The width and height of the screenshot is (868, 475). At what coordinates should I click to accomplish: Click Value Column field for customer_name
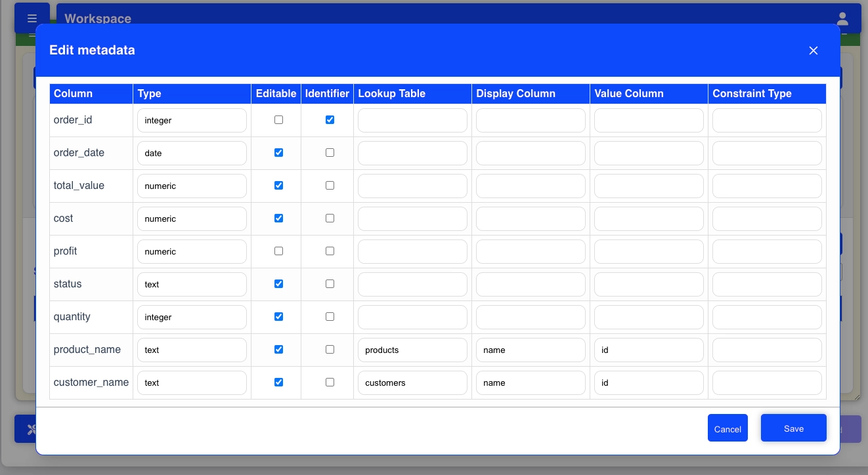click(x=649, y=382)
